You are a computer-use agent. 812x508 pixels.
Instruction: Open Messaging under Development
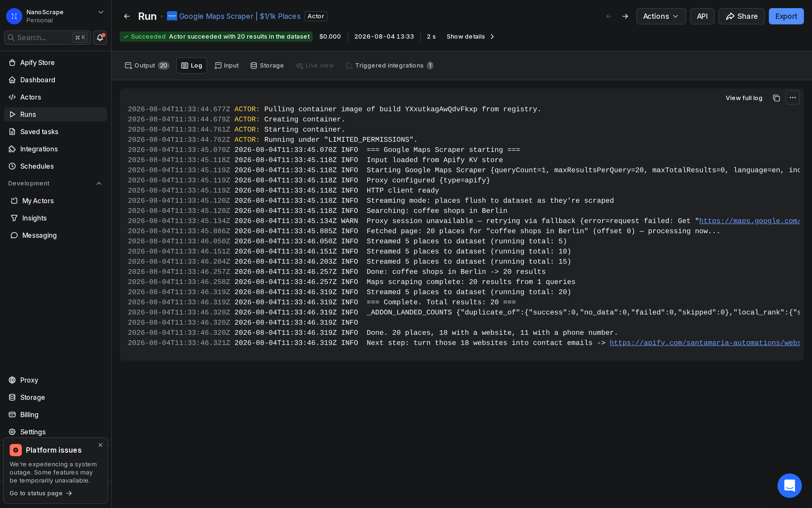point(55,235)
